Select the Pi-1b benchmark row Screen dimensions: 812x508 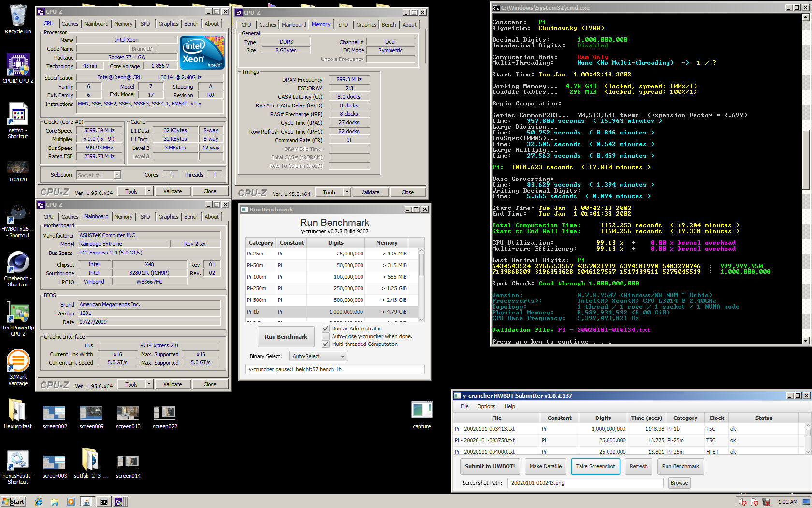[x=332, y=312]
